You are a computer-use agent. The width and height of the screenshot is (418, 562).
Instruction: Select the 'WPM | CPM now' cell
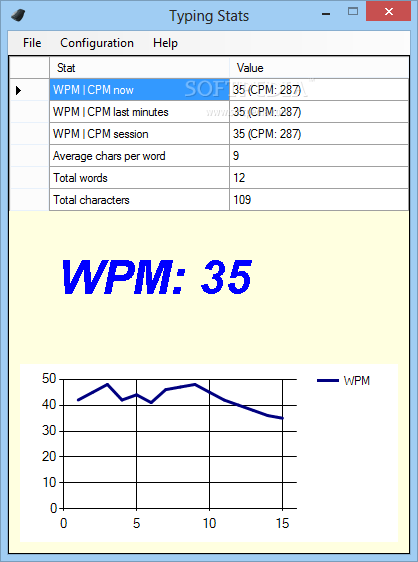pyautogui.click(x=139, y=90)
